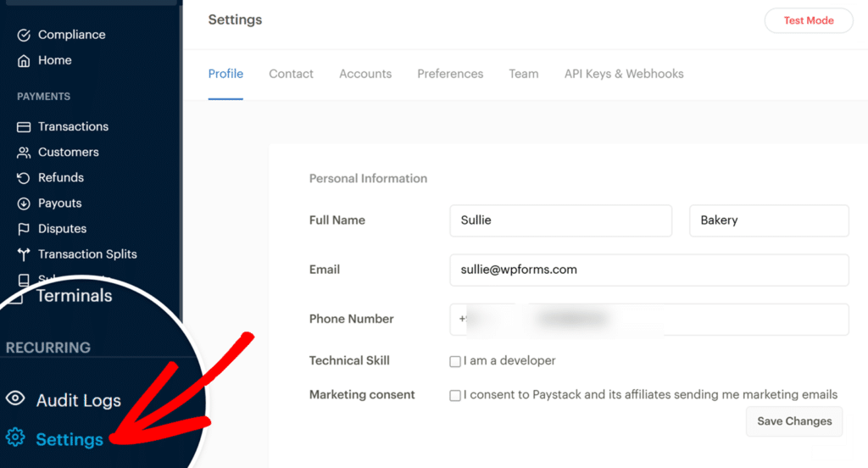Click the Settings gear icon

point(15,437)
